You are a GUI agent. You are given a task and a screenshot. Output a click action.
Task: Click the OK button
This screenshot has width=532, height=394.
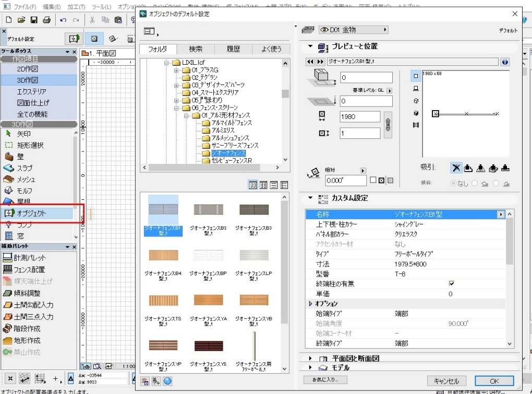click(x=494, y=381)
